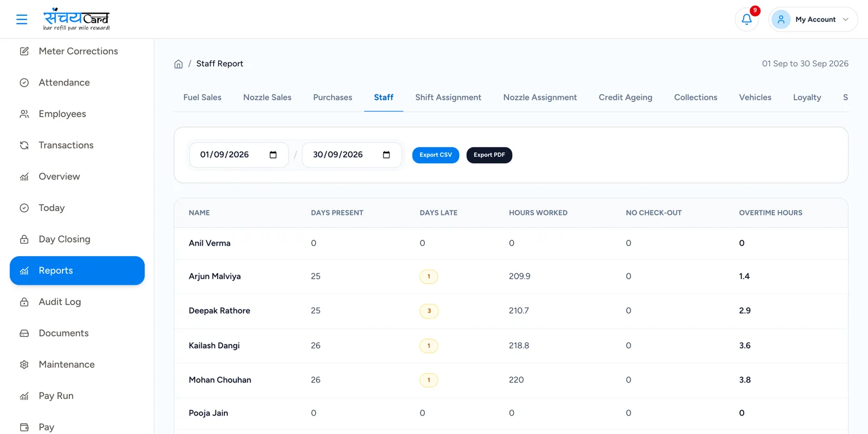Screen dimensions: 868x434
Task: Click the Meter Corrections pencil icon
Action: click(24, 52)
